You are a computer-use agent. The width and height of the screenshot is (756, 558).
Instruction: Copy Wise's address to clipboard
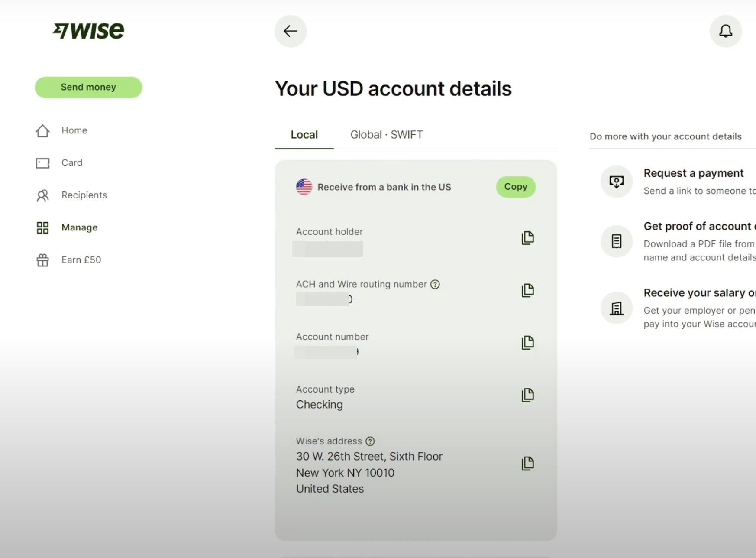[527, 464]
